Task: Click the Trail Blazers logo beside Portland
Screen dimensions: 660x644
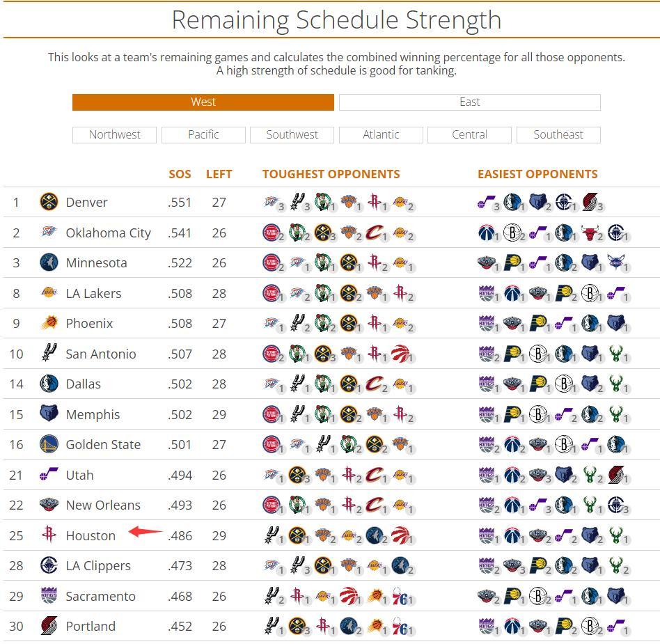Action: point(49,626)
